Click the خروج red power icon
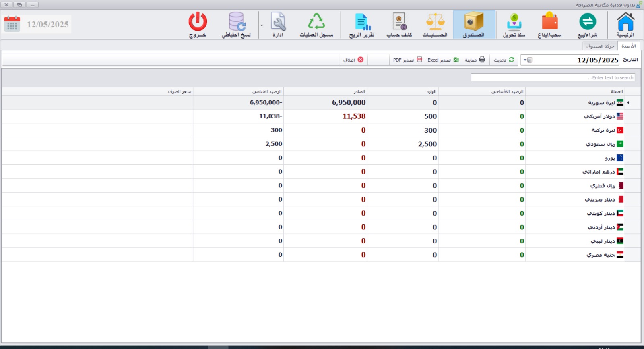The image size is (644, 349). pyautogui.click(x=198, y=25)
